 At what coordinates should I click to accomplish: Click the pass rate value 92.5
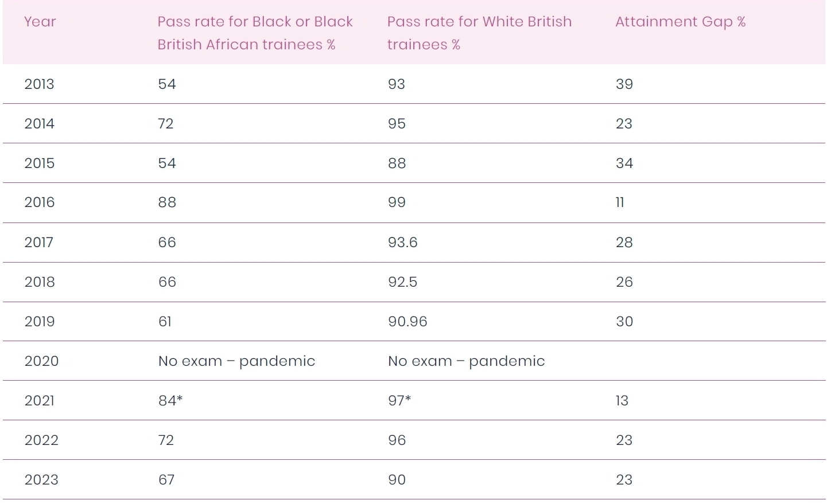coord(402,282)
